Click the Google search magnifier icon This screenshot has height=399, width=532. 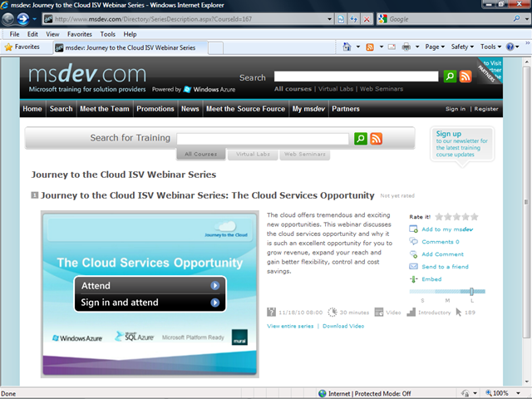click(x=516, y=18)
